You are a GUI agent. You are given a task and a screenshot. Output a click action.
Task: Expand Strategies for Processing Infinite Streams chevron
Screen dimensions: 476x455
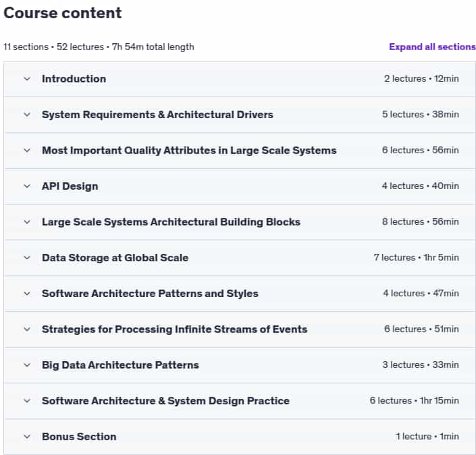[x=27, y=329]
